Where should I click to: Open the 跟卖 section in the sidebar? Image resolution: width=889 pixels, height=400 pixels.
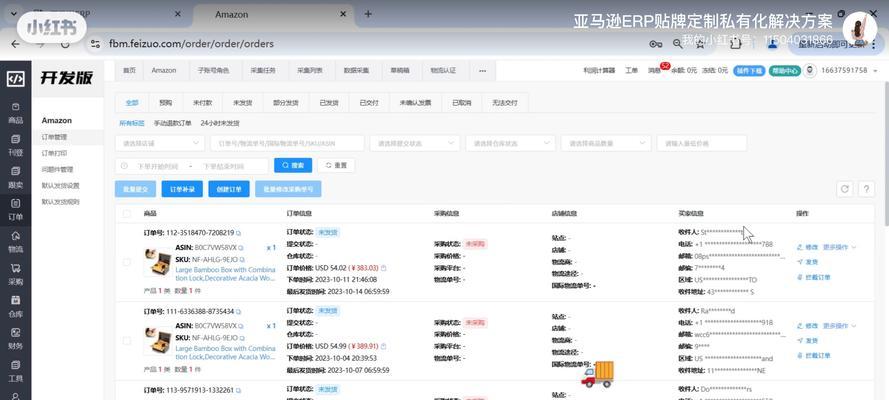coord(15,178)
